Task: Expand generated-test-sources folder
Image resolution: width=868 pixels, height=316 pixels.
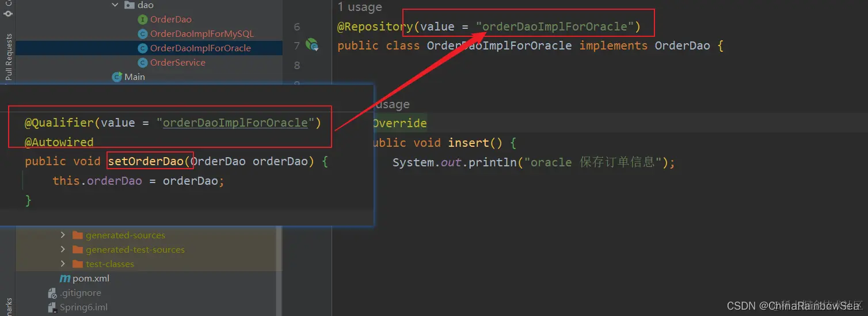Action: click(63, 250)
